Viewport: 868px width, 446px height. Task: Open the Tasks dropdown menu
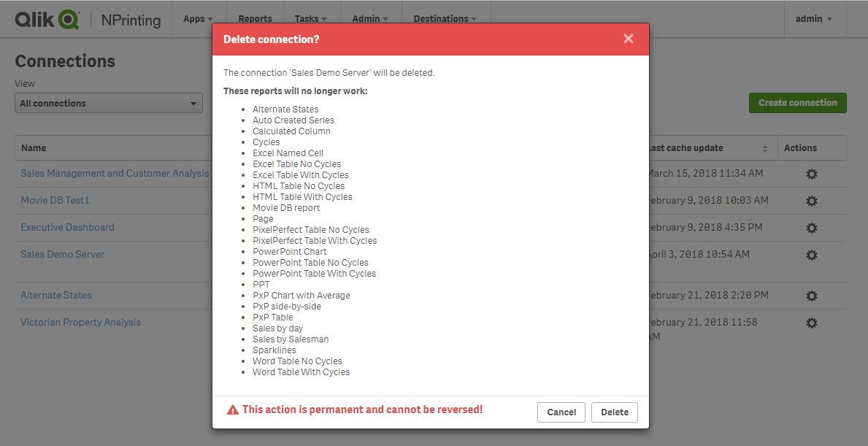tap(310, 19)
